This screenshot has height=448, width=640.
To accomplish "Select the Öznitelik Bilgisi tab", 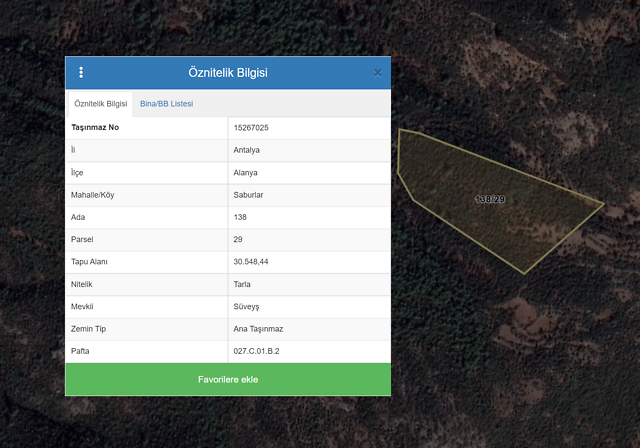I will coord(100,104).
